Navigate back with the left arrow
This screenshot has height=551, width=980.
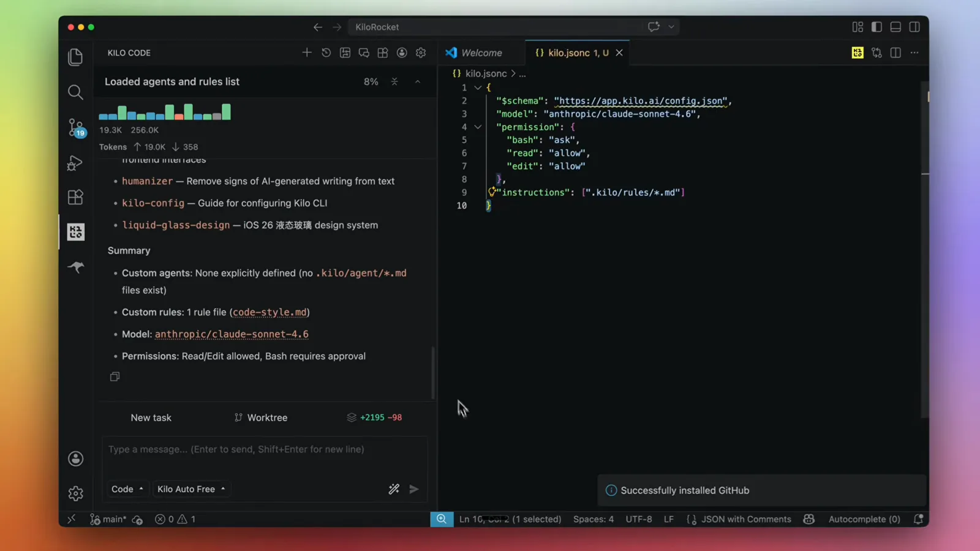317,27
